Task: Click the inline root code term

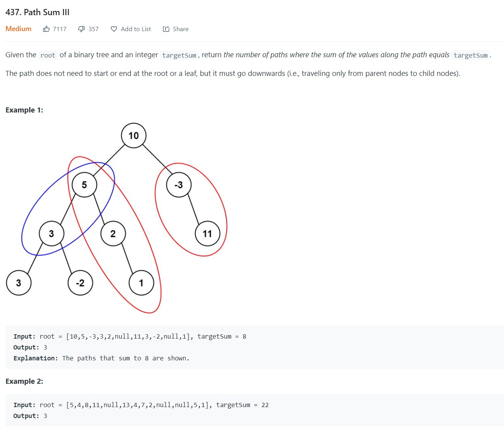Action: pyautogui.click(x=48, y=55)
